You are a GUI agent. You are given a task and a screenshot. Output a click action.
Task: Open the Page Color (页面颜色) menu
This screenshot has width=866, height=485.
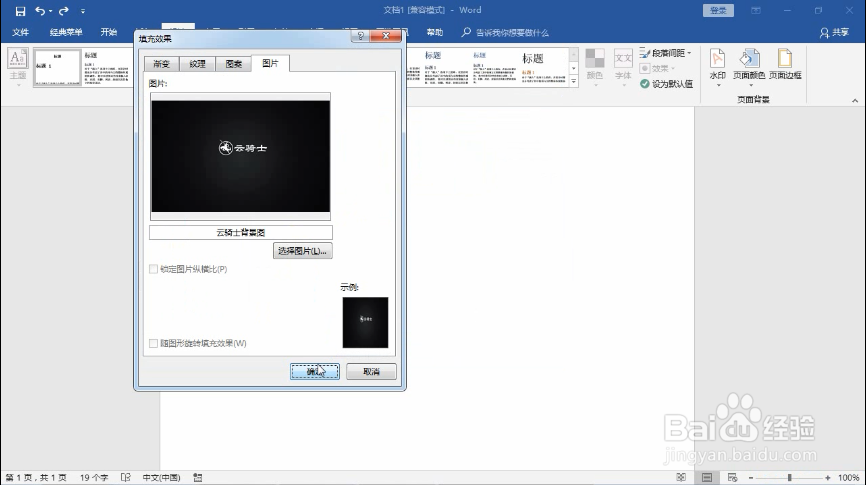click(x=749, y=66)
